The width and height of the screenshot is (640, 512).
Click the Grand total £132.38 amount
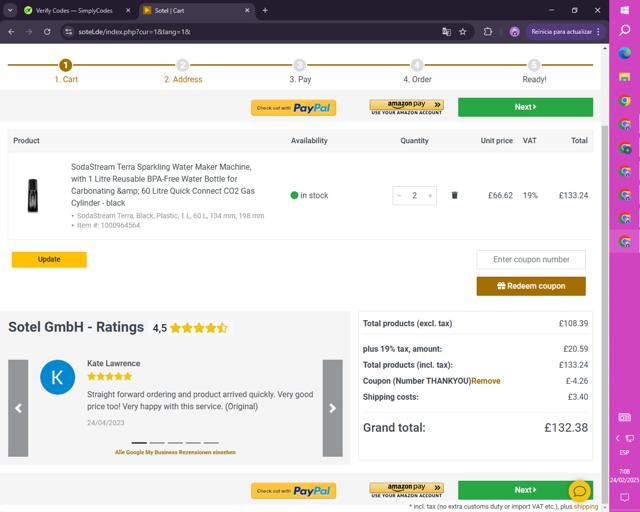566,427
